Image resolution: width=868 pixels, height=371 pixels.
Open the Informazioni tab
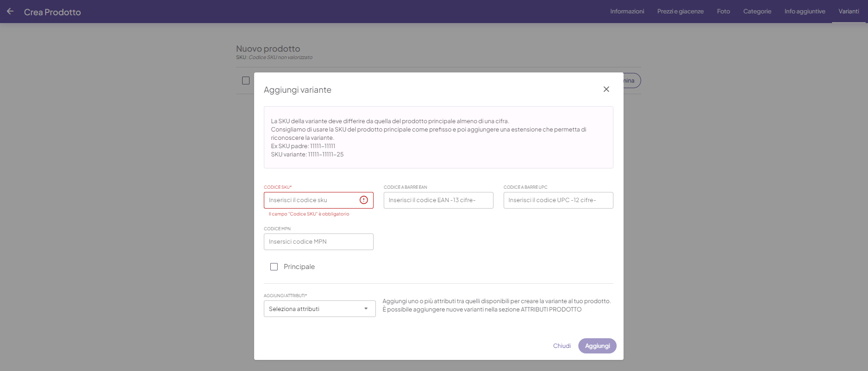pyautogui.click(x=627, y=12)
